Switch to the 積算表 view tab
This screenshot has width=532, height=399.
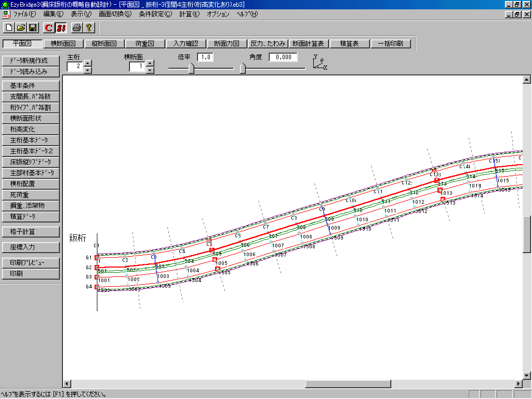[x=350, y=44]
